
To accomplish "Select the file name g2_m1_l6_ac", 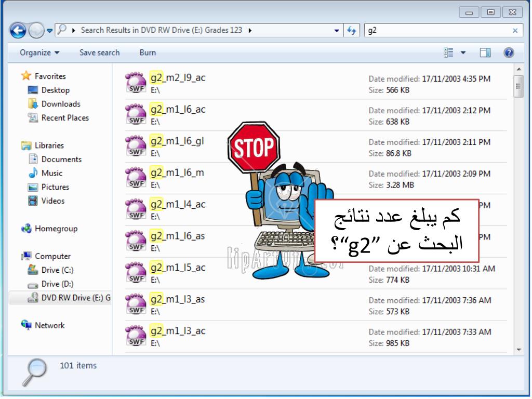I will [178, 109].
